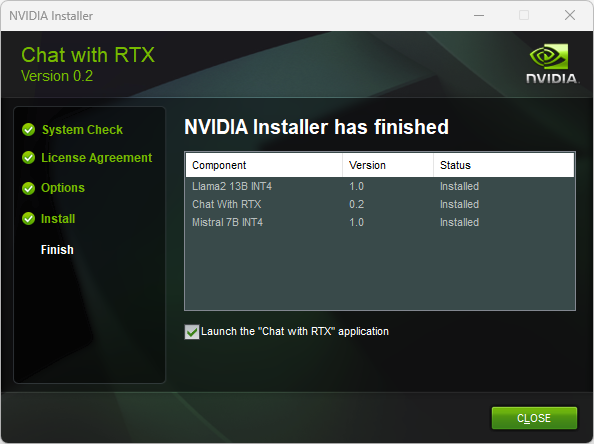Click the Install step checkmark icon
Viewport: 594px width, 444px height.
coord(28,219)
